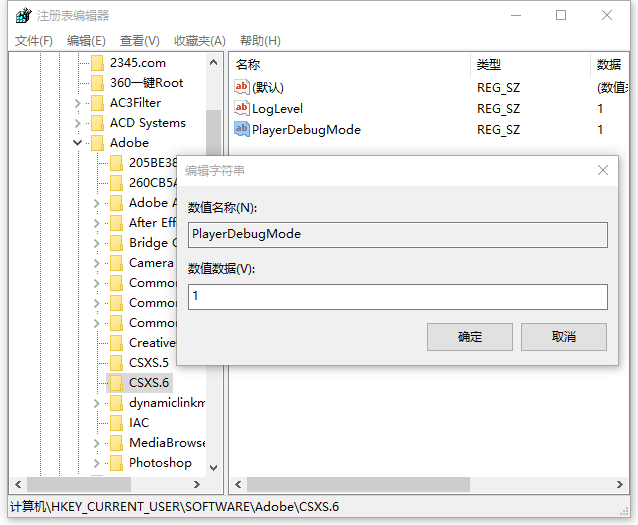The image size is (638, 525).
Task: Click the Adobe folder icon
Action: [97, 143]
